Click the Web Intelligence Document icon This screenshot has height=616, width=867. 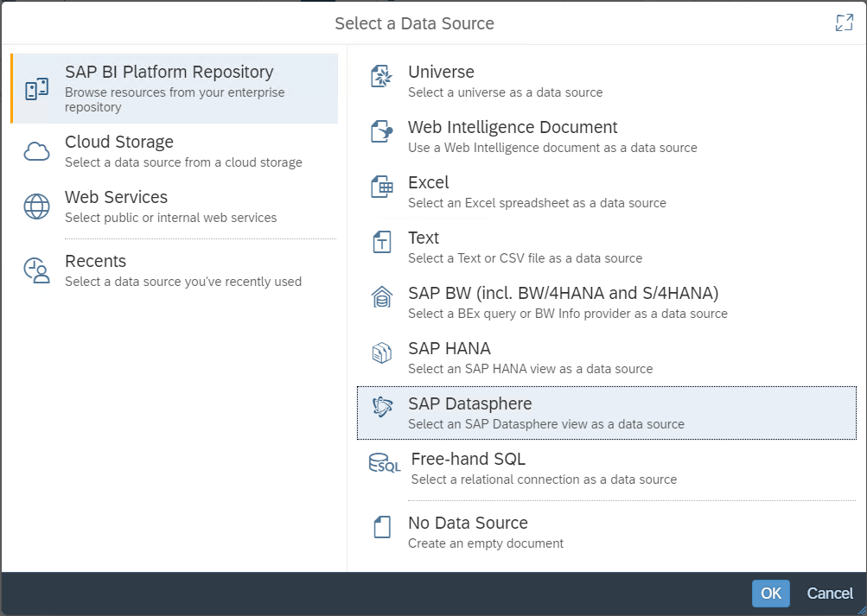[x=381, y=131]
